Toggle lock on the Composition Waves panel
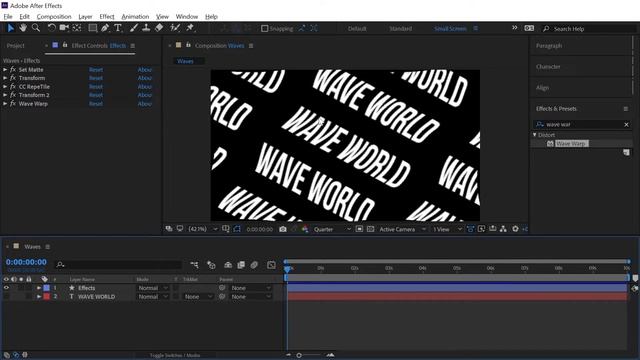This screenshot has width=640, height=360. coord(188,45)
